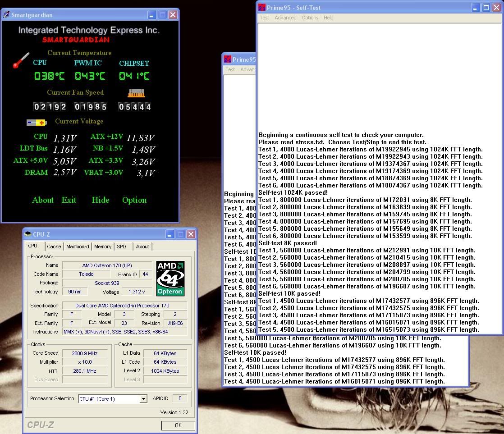Image resolution: width=504 pixels, height=434 pixels.
Task: Click Exit in Smartguardian
Action: (x=69, y=200)
